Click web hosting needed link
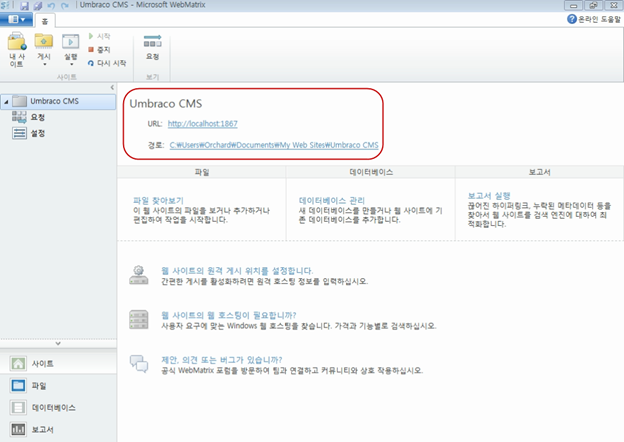Image resolution: width=624 pixels, height=442 pixels. 228,315
